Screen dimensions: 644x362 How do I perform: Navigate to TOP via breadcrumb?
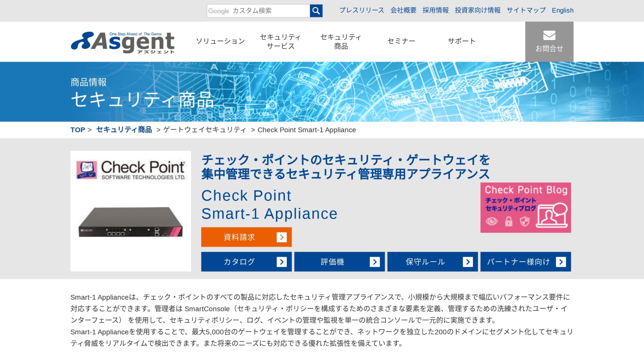pyautogui.click(x=77, y=130)
